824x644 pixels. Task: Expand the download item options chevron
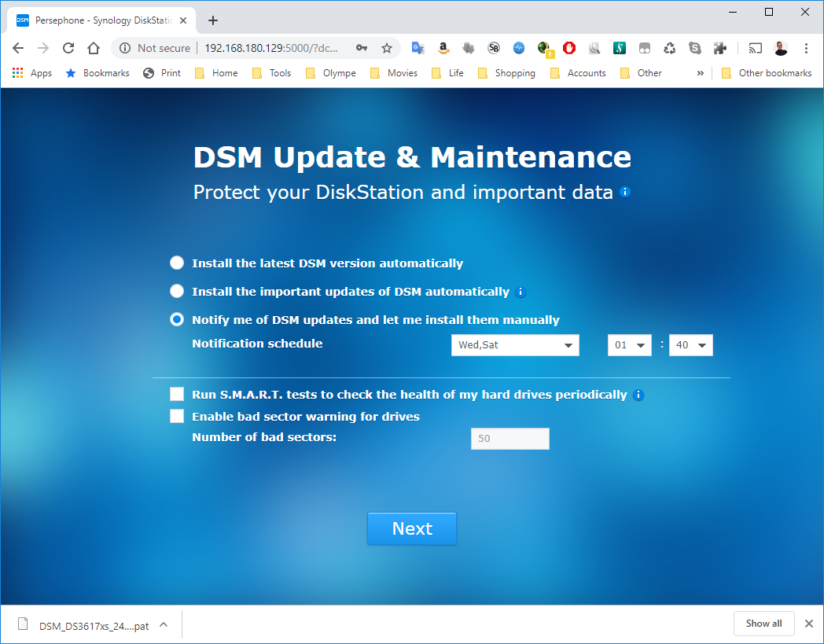[164, 625]
